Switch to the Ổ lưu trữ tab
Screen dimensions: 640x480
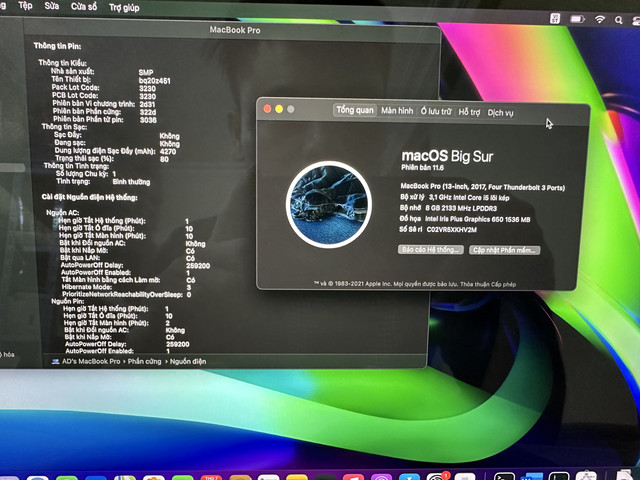tap(436, 111)
